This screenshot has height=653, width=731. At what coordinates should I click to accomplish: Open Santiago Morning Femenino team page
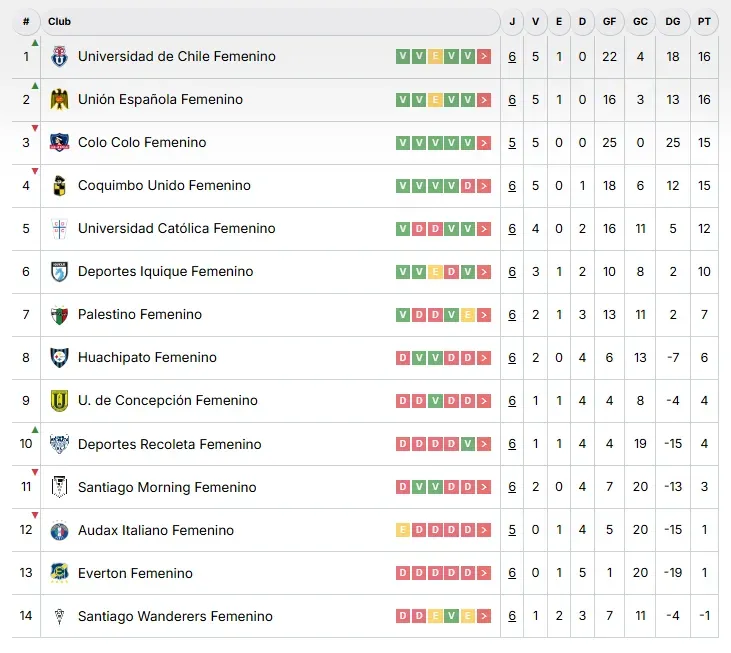(x=167, y=487)
